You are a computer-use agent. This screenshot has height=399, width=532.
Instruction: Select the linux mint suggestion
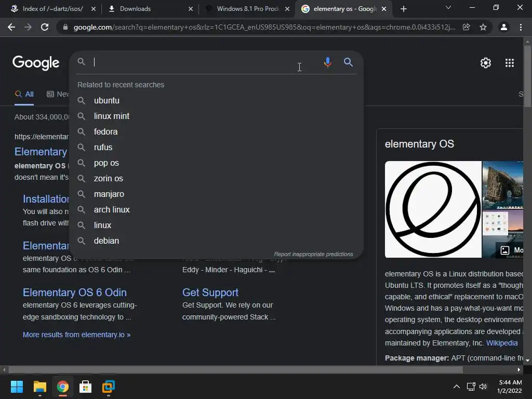(x=217, y=116)
